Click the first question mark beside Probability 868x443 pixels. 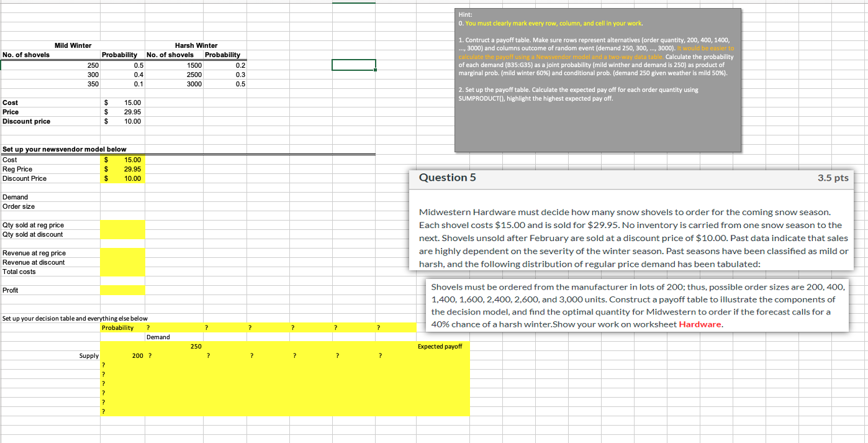[x=148, y=327]
